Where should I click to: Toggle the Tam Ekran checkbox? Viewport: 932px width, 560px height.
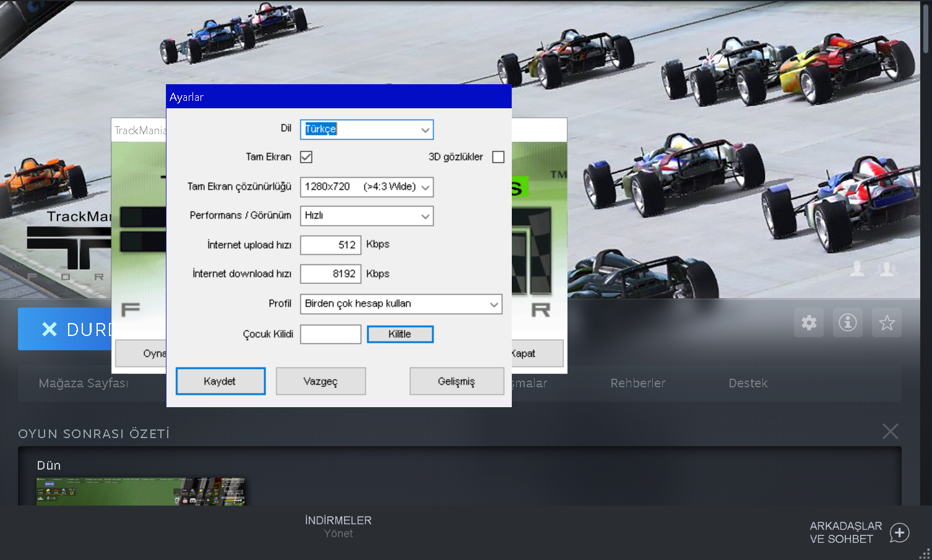click(x=306, y=157)
